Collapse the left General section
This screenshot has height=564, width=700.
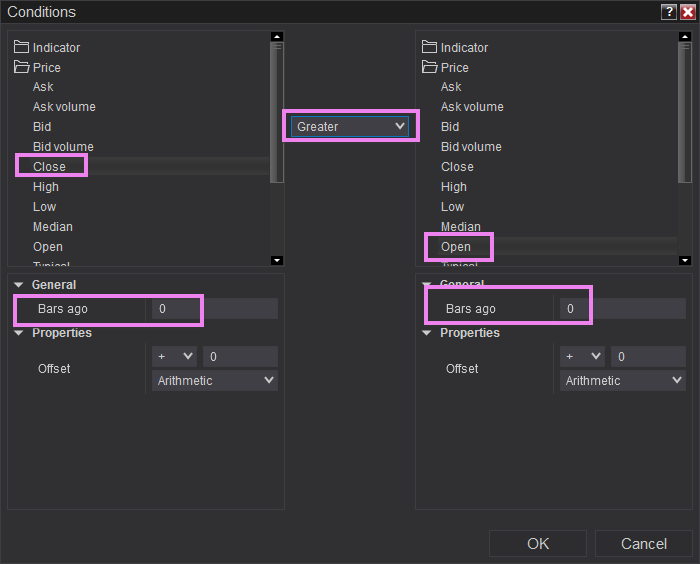point(20,285)
